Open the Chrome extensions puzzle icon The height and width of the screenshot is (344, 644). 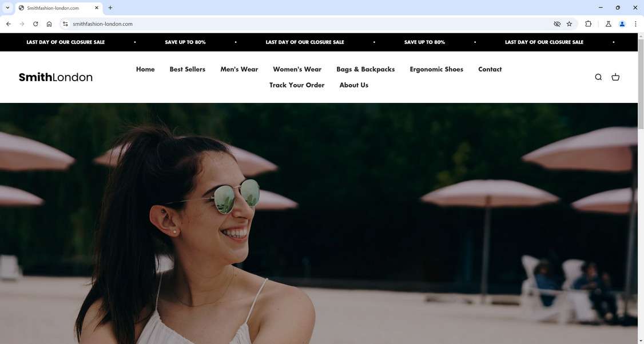(x=588, y=23)
